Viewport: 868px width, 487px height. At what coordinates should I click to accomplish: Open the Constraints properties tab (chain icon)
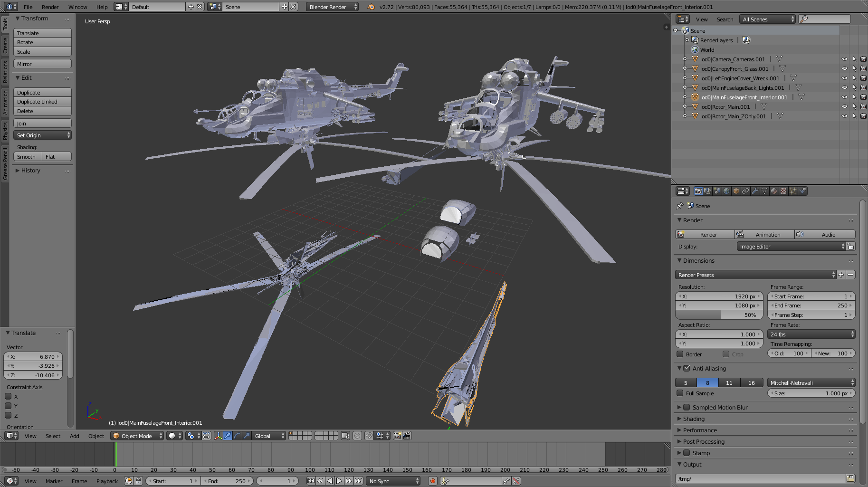tap(745, 191)
